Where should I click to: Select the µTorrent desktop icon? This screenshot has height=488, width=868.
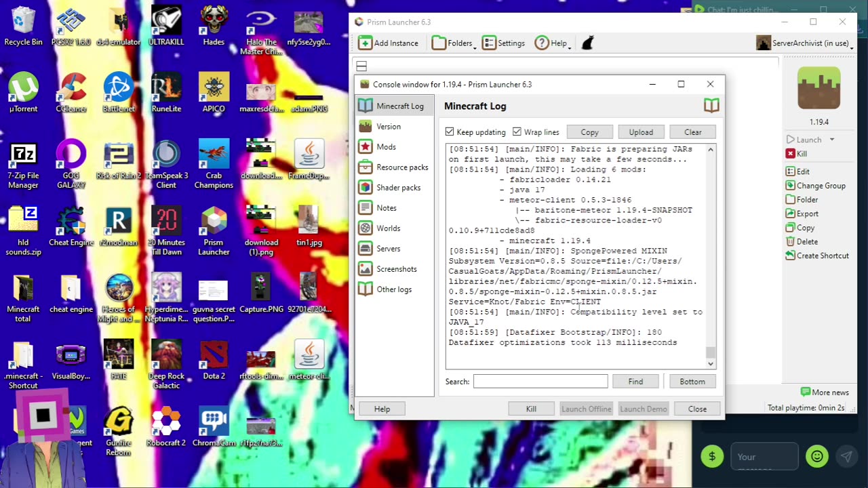[x=23, y=93]
